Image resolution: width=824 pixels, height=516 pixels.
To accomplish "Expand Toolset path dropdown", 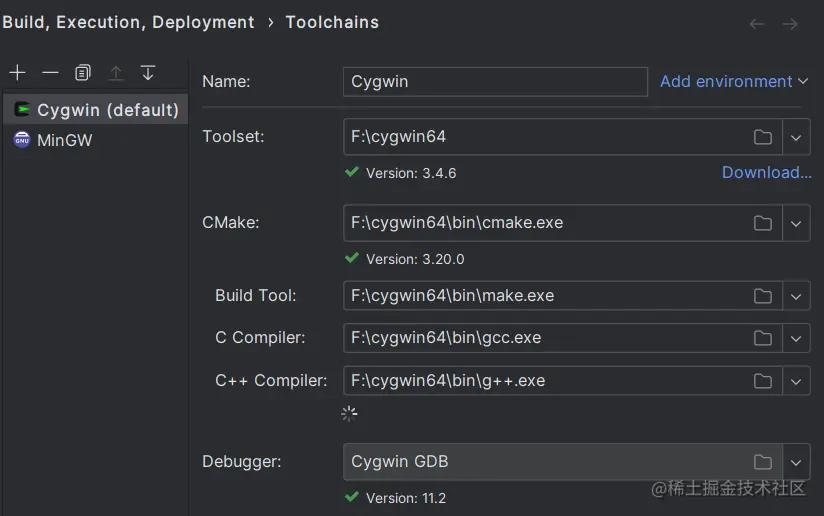I will 796,137.
